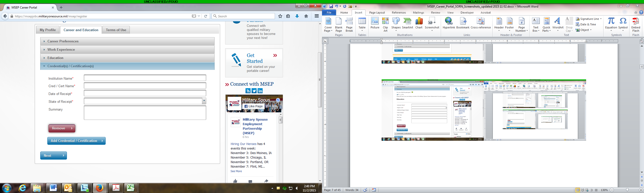Open the Hiring Our Heroes link
Screen dimensions: 644x193
tap(244, 144)
